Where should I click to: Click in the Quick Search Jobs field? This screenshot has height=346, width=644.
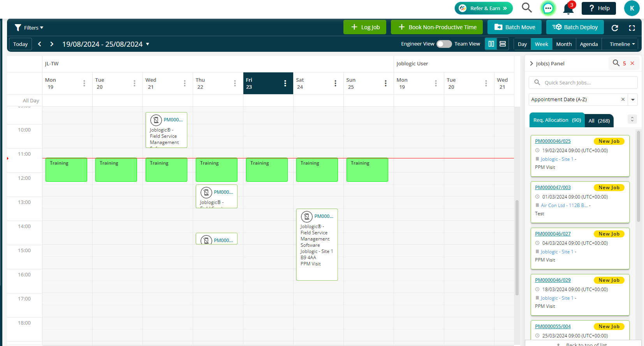(x=583, y=83)
